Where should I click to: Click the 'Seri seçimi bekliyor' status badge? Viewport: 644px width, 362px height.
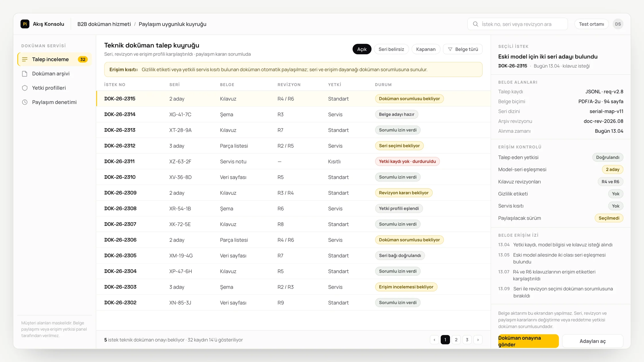pos(399,146)
